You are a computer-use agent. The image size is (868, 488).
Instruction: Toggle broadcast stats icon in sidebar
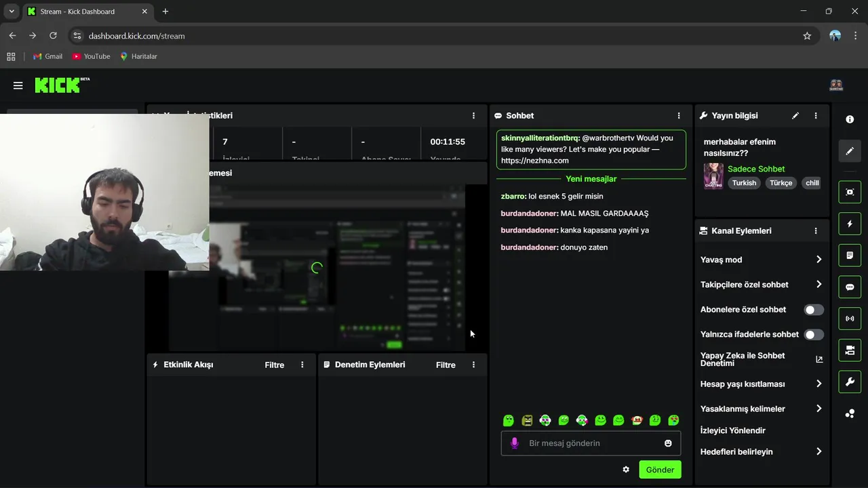(850, 319)
